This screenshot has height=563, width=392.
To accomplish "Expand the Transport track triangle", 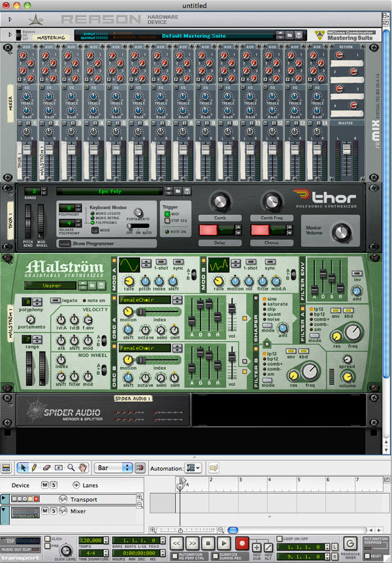I will 4,499.
